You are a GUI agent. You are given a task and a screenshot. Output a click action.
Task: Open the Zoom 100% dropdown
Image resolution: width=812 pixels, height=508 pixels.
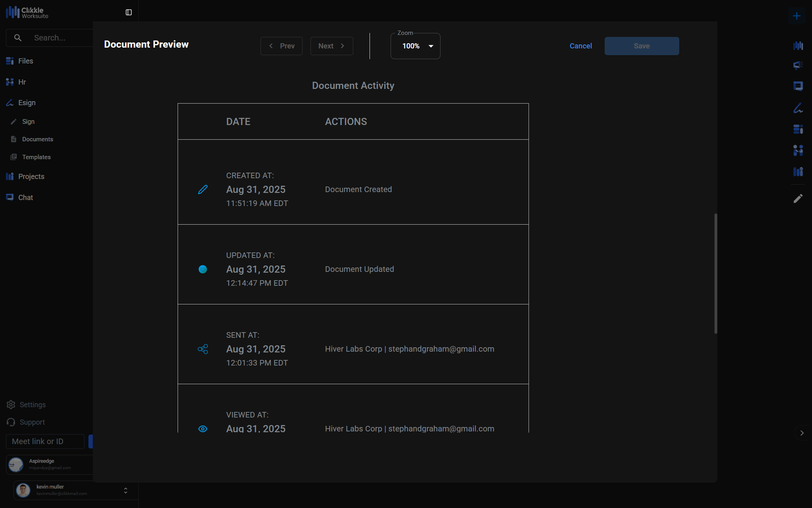415,46
